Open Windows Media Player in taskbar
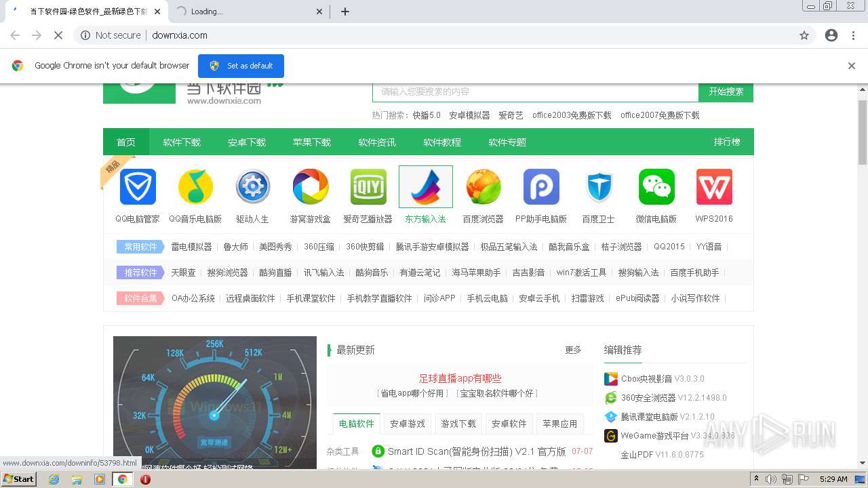Image resolution: width=868 pixels, height=488 pixels. pos(100,479)
